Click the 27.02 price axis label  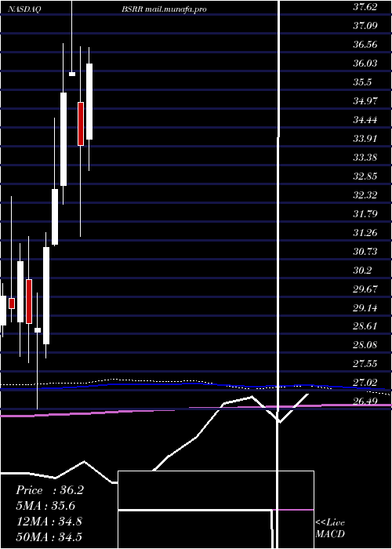[365, 382]
